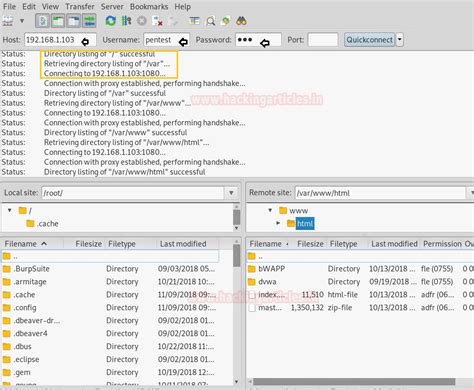Sort remote files by Filename column
The image size is (474, 390).
(270, 244)
